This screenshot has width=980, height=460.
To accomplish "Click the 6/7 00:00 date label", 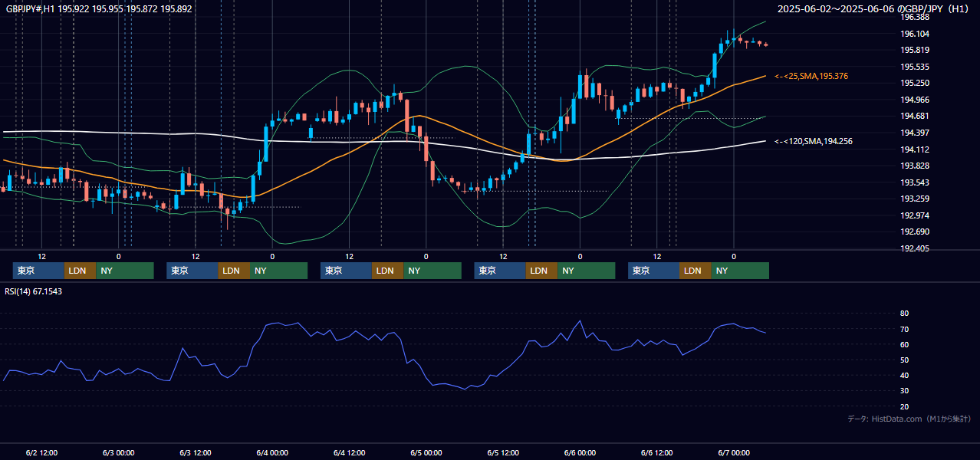I will 734,453.
